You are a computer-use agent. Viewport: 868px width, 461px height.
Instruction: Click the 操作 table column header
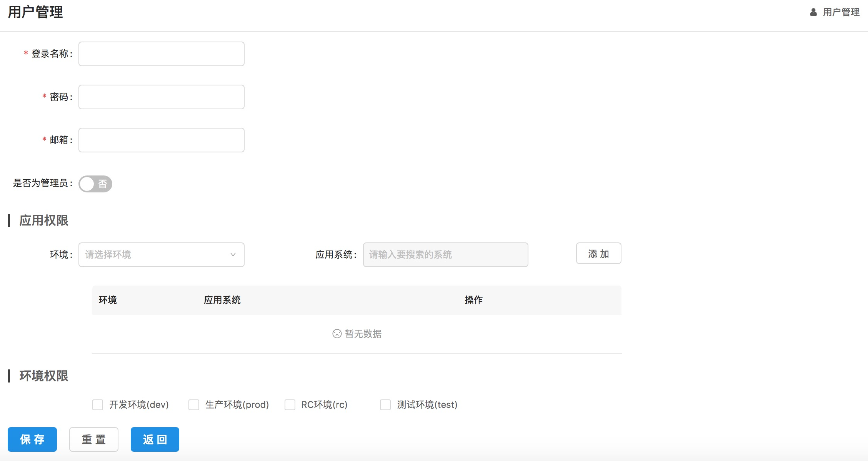point(473,300)
